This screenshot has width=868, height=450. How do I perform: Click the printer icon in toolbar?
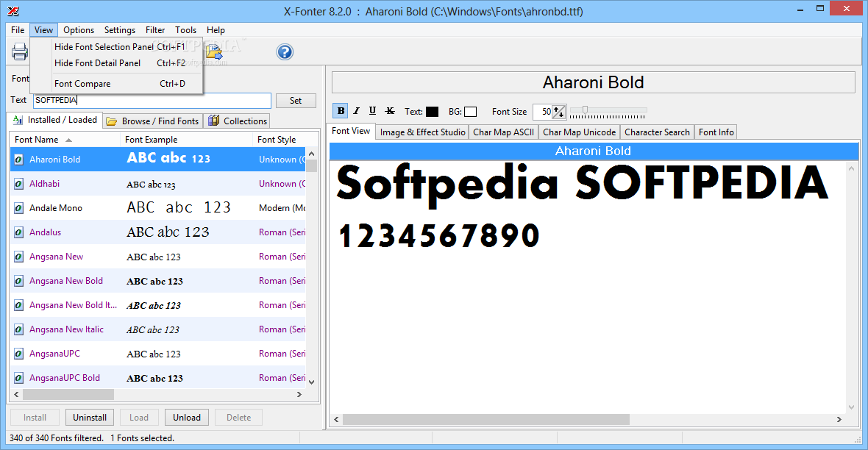click(20, 52)
